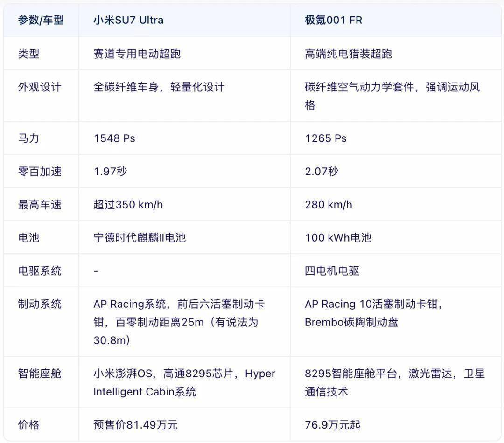The height and width of the screenshot is (443, 504).
Task: Click the 赛道专用电动超跑 cell
Action: (x=137, y=54)
